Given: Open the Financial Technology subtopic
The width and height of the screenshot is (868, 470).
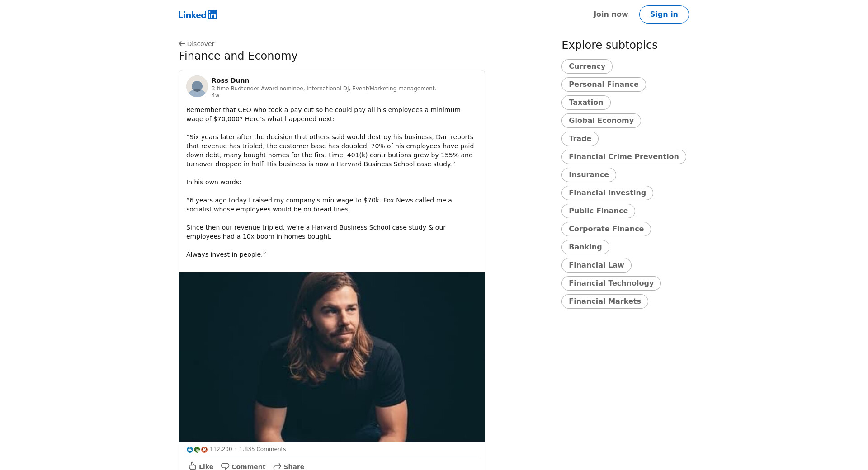Looking at the screenshot, I should (x=611, y=283).
